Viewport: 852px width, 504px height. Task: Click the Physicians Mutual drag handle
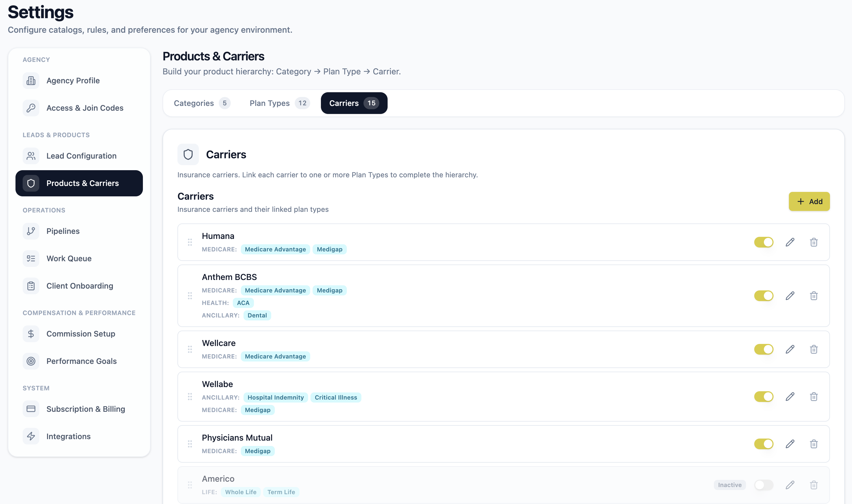(x=190, y=444)
